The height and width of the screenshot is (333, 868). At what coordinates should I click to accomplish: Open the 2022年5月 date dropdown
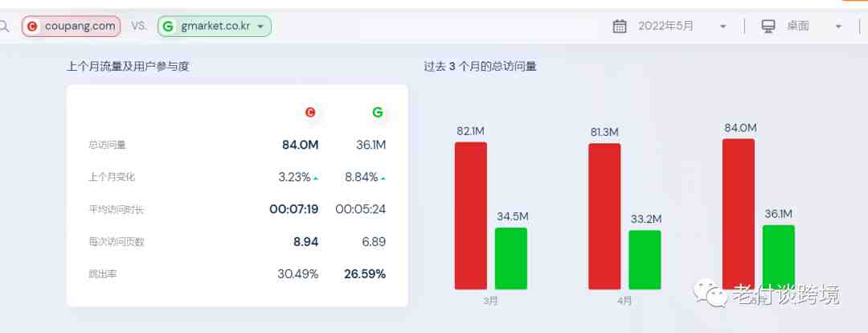point(723,26)
